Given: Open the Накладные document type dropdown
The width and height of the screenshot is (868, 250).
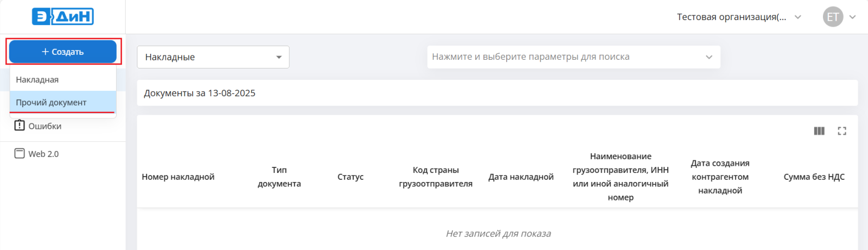Looking at the screenshot, I should [213, 57].
